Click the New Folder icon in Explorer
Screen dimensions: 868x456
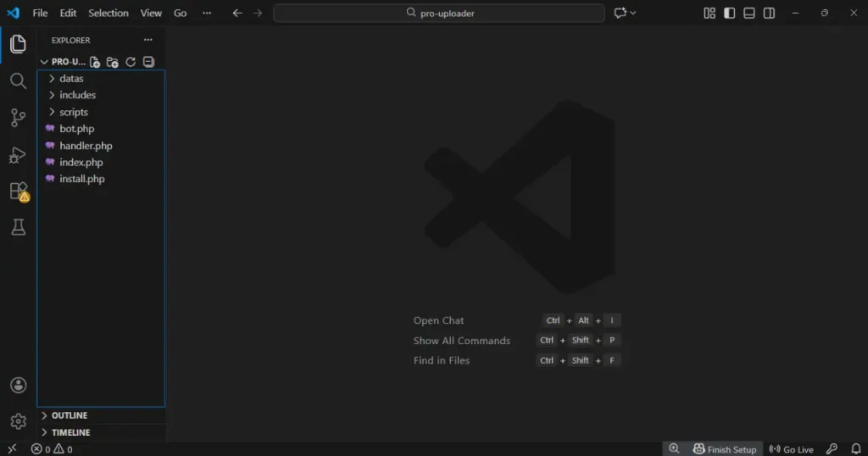click(x=113, y=62)
